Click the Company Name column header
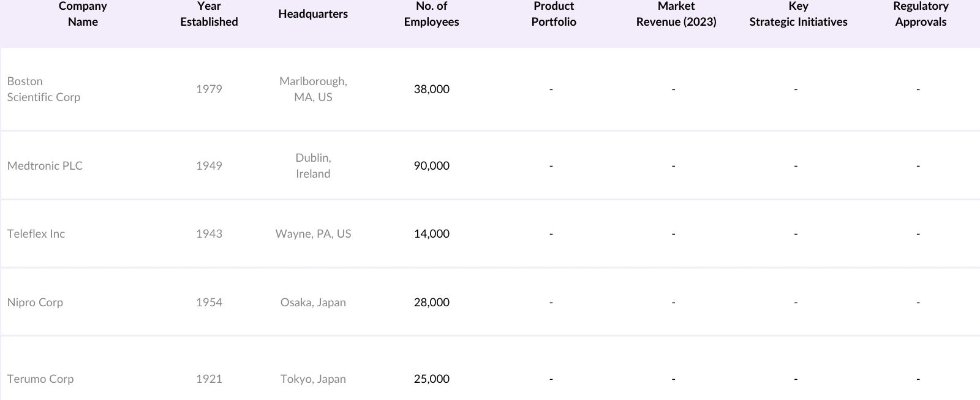The height and width of the screenshot is (400, 980). (x=83, y=14)
